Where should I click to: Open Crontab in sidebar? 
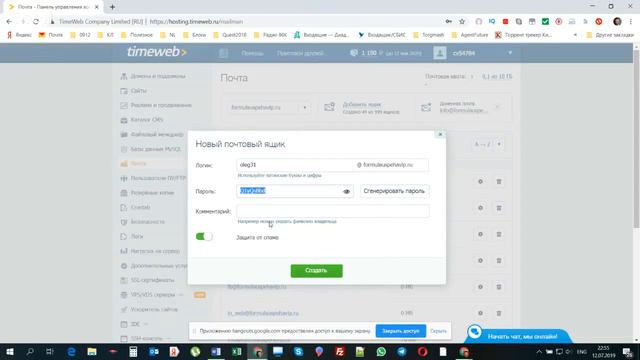tap(140, 207)
